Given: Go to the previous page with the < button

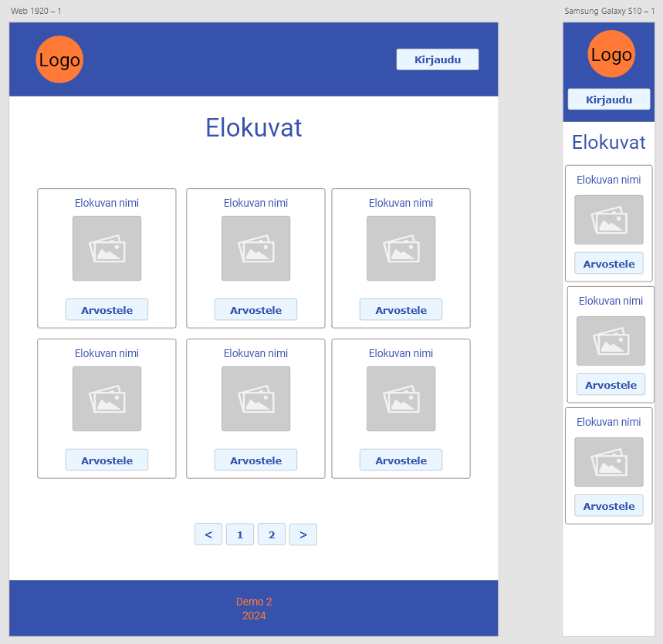Looking at the screenshot, I should click(208, 534).
